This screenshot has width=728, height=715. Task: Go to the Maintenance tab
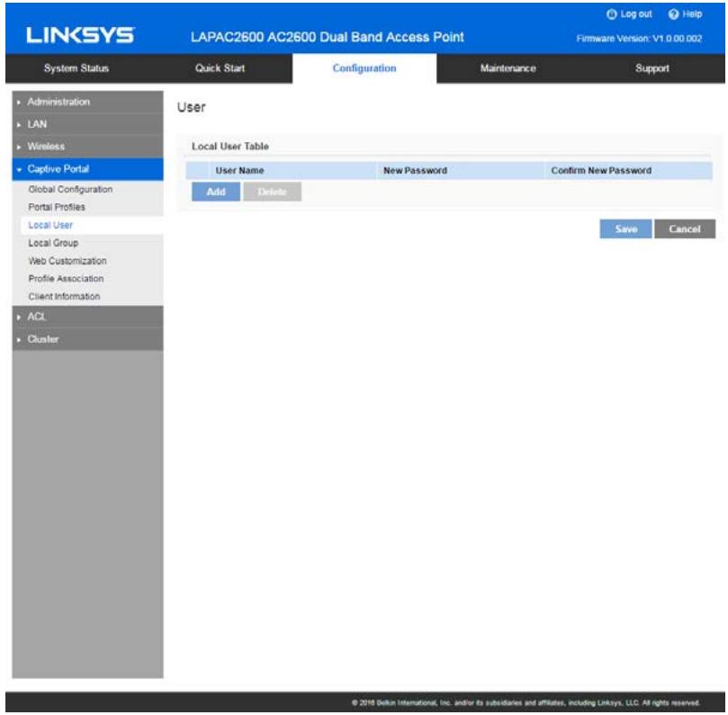tap(508, 68)
